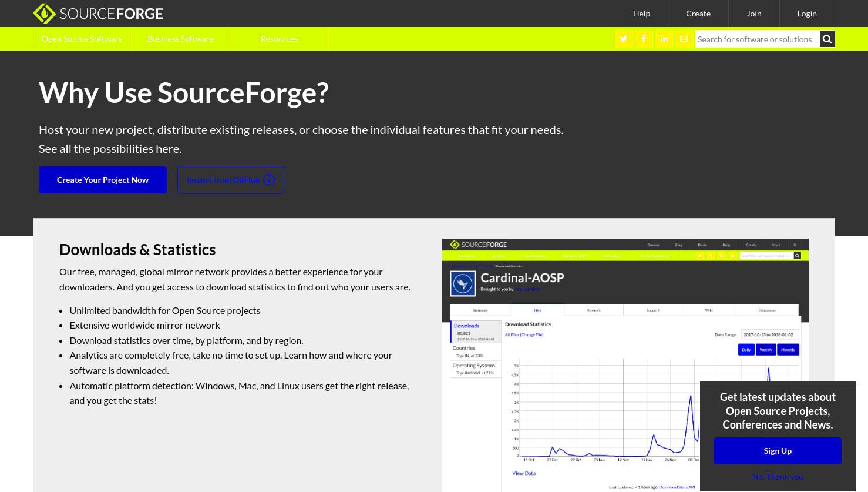Click the Why Use SourceForge? heading
868x492 pixels.
pos(184,92)
